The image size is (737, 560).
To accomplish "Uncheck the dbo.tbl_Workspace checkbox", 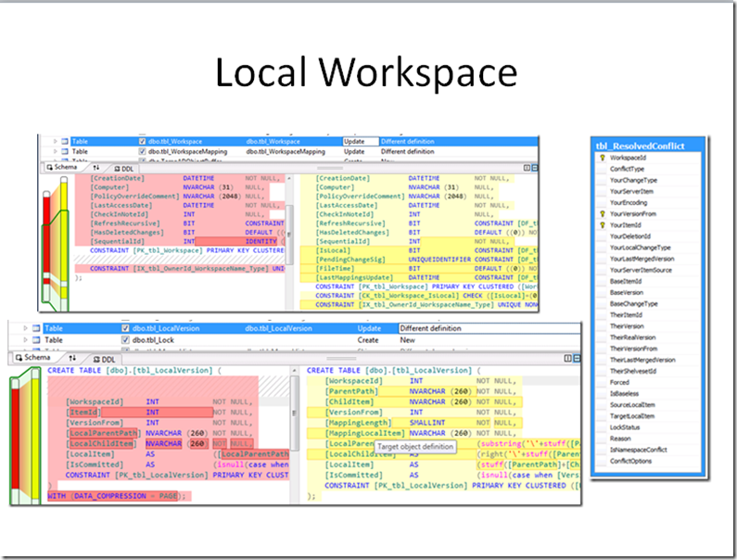I will coord(142,141).
